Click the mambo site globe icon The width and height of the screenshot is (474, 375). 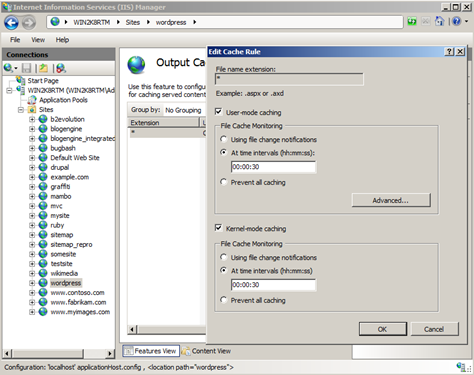(43, 196)
